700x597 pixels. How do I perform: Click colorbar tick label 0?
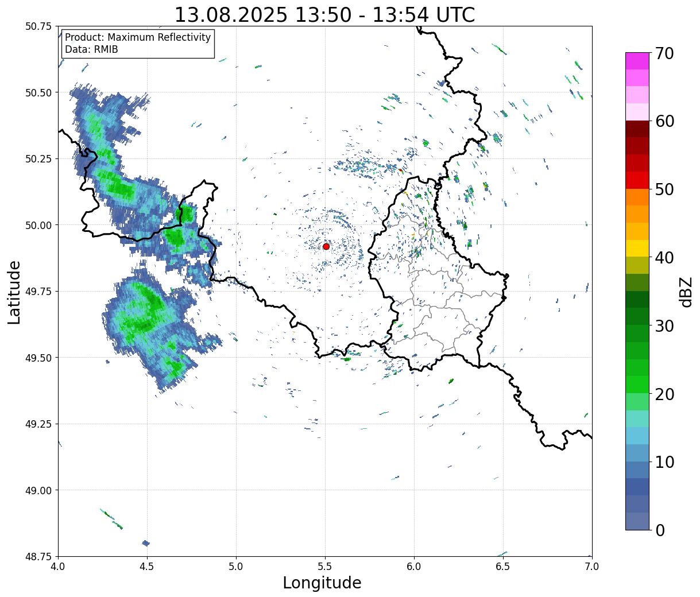click(660, 530)
